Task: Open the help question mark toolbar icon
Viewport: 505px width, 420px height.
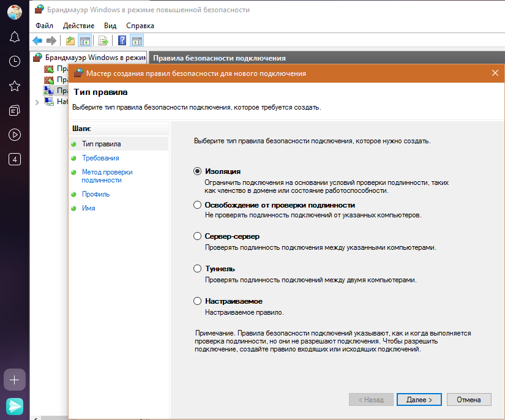Action: point(122,40)
